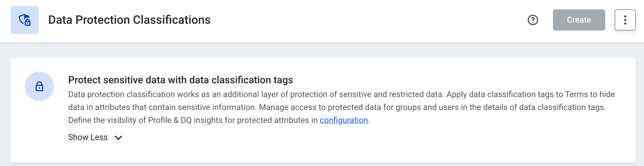This screenshot has width=644, height=166.
Task: Click 'Apply data classification tags' text
Action: [x=499, y=94]
